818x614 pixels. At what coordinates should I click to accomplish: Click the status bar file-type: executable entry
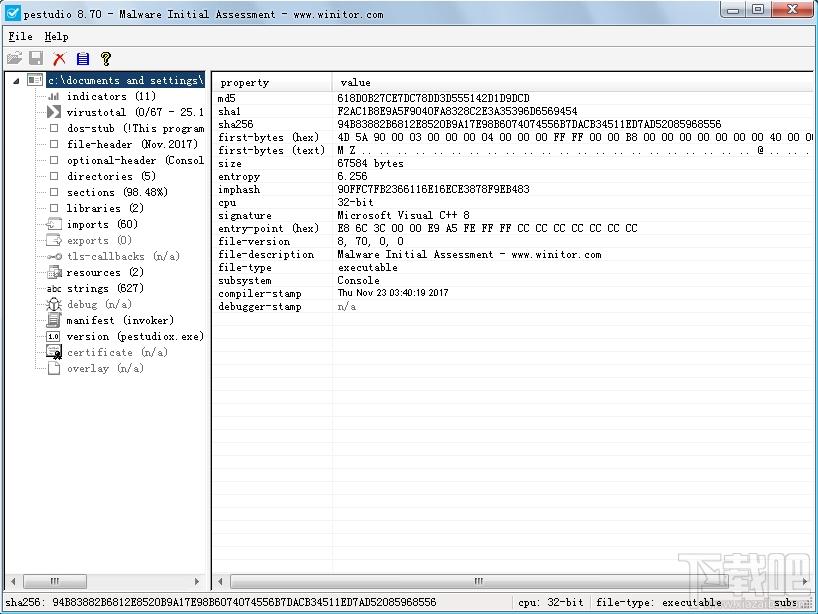coord(658,603)
